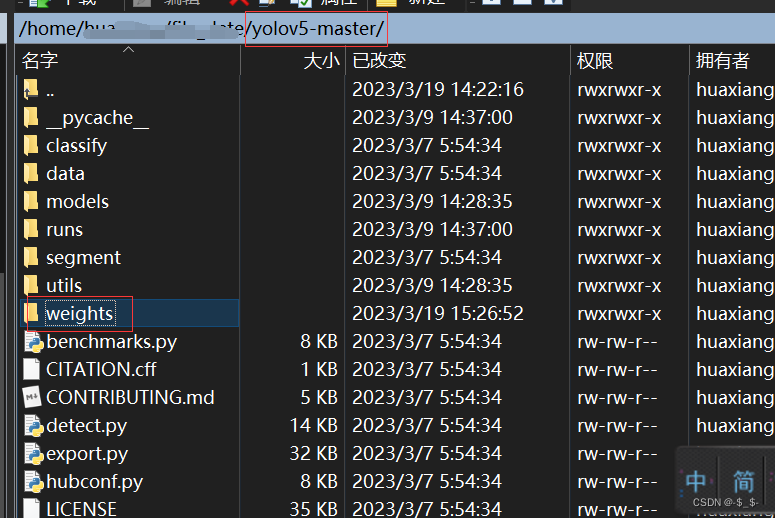This screenshot has height=518, width=775.
Task: Click the 32 KB size of export.py
Action: (x=313, y=454)
